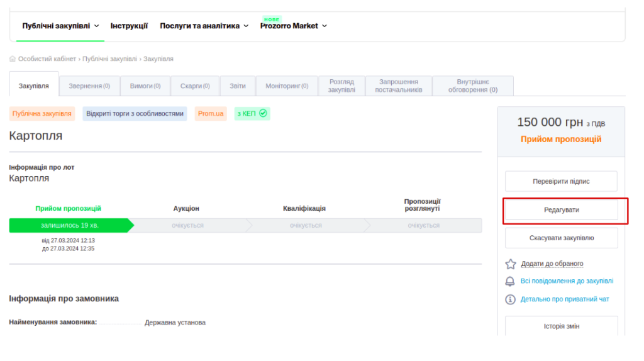Open the Історія змін button
The image size is (644, 361).
click(x=561, y=326)
